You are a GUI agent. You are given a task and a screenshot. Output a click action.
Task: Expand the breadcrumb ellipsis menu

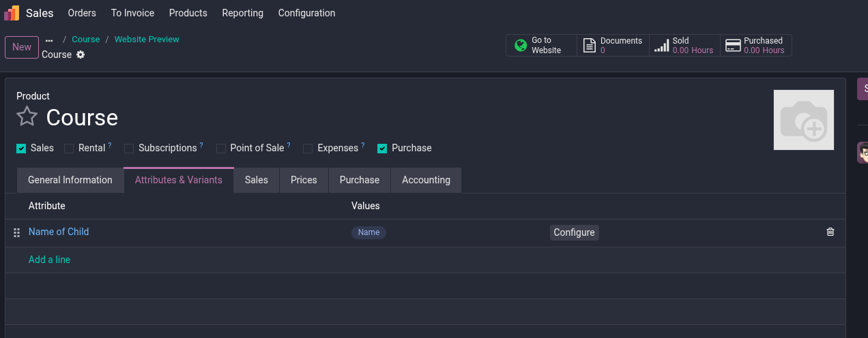coord(49,40)
